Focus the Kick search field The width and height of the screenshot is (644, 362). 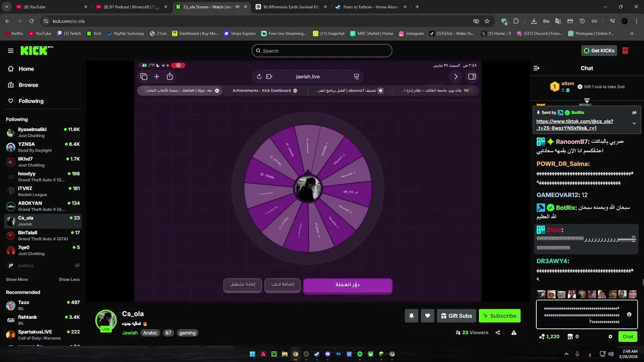click(322, 51)
